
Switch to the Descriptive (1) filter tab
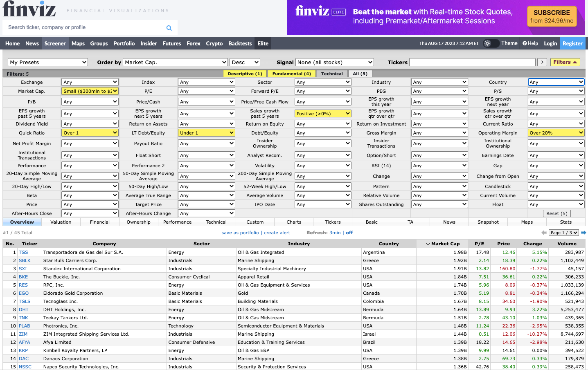click(245, 74)
